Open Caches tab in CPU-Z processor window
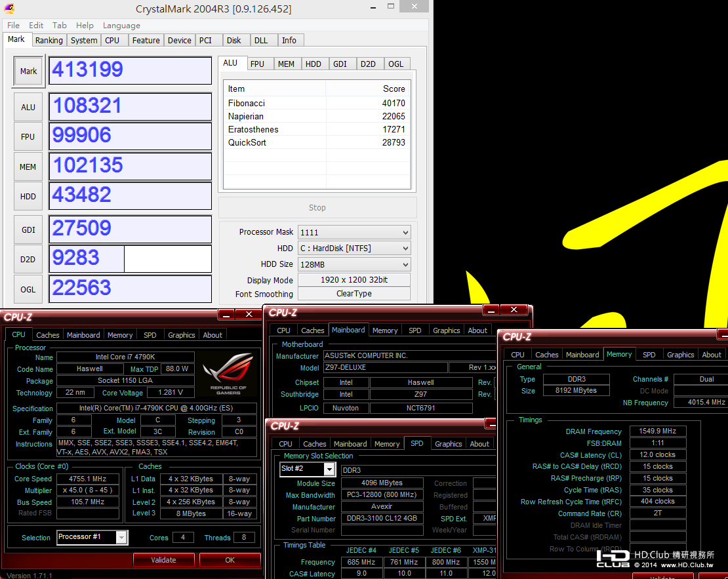Screen dimensions: 728x579 pos(48,335)
